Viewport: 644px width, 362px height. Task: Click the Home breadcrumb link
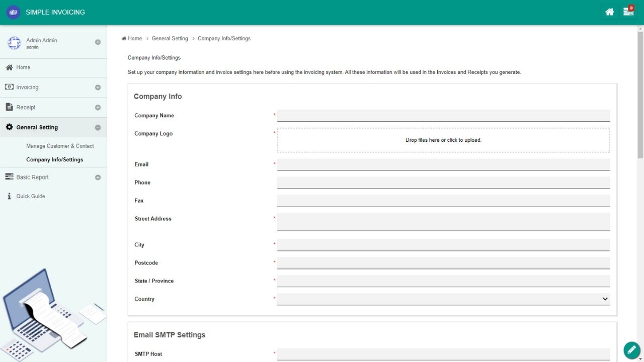(x=134, y=38)
